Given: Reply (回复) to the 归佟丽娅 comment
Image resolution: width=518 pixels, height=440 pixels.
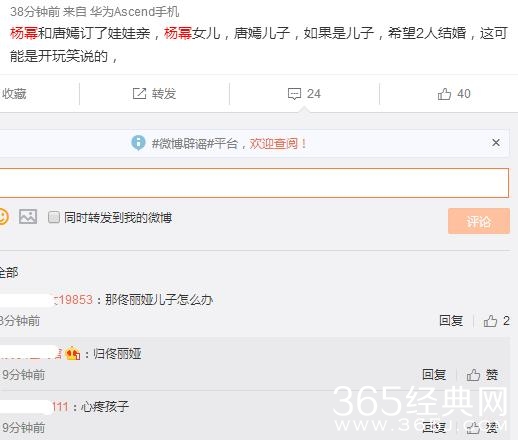Looking at the screenshot, I should point(434,375).
